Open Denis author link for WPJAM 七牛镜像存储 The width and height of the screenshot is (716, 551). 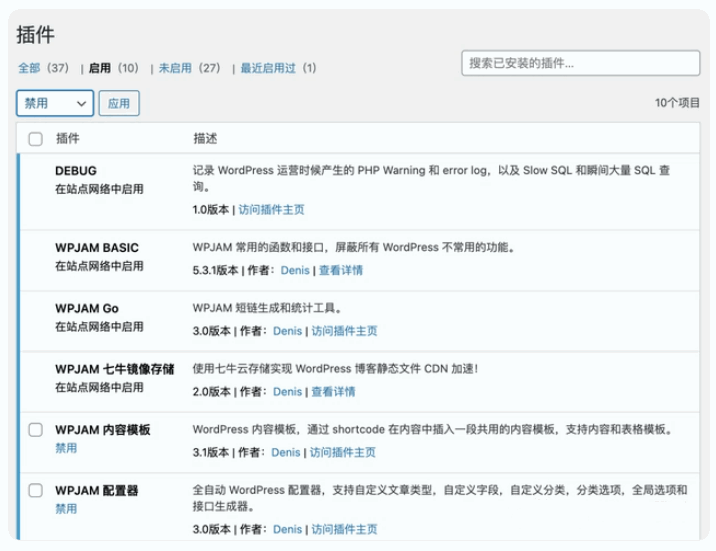point(288,392)
